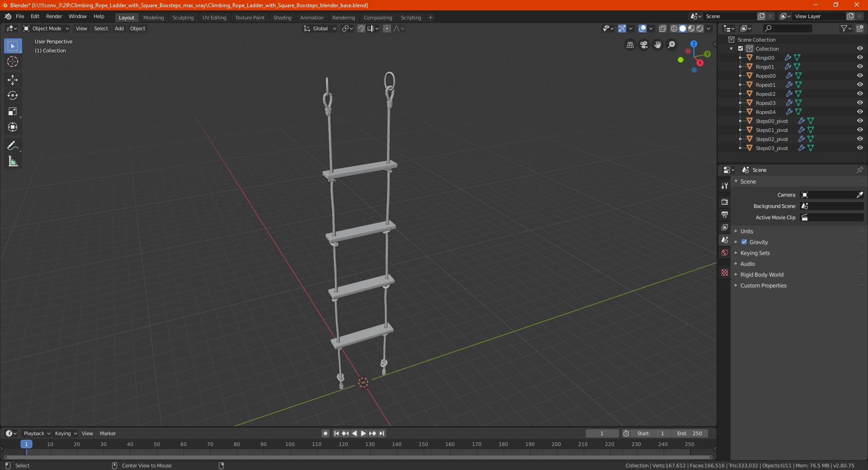Hide the Collection in outliner
868x470 pixels.
point(860,49)
